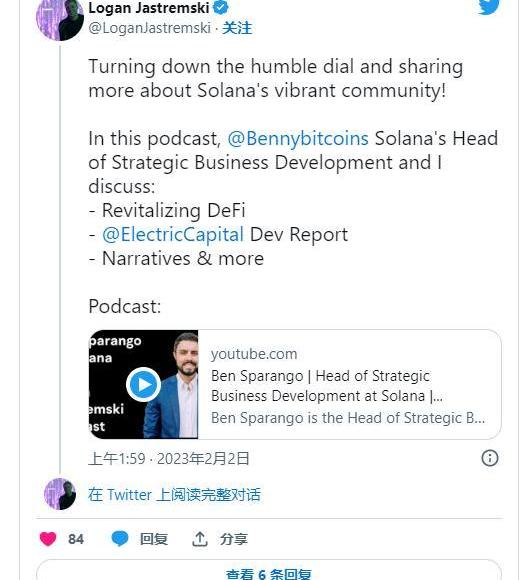Open the @Bennybitcoins mention
The image size is (523, 580).
click(298, 139)
